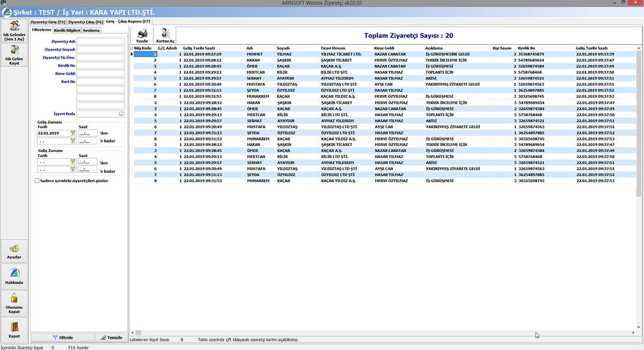Toggle 'Sadece içerideki ziyaretçileri göster' checkbox
This screenshot has height=350, width=644.
coord(37,181)
